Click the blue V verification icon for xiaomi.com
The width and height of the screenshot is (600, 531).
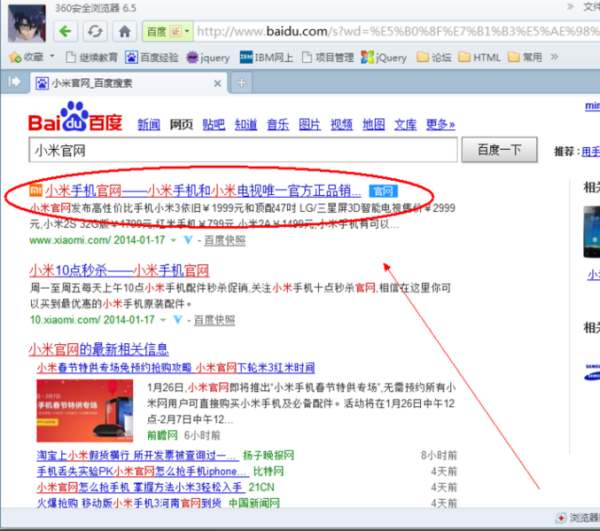coord(188,240)
